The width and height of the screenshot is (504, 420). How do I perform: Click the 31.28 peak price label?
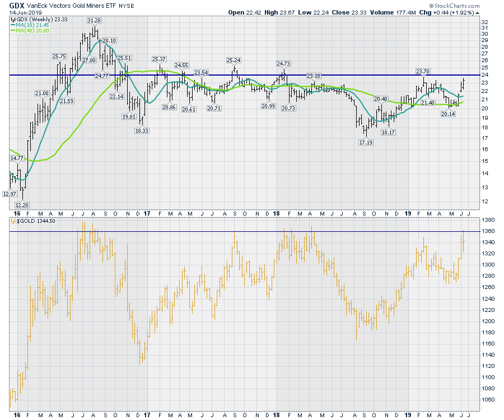(x=94, y=21)
